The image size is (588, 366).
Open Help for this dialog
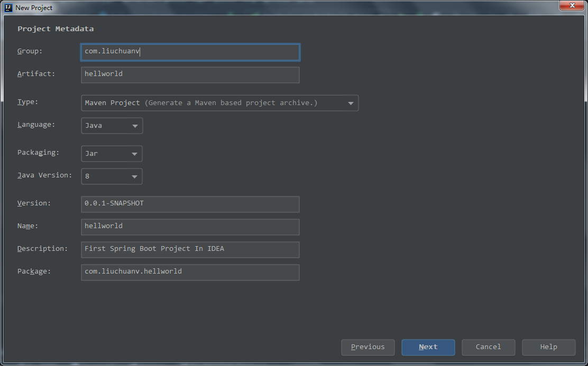tap(548, 347)
